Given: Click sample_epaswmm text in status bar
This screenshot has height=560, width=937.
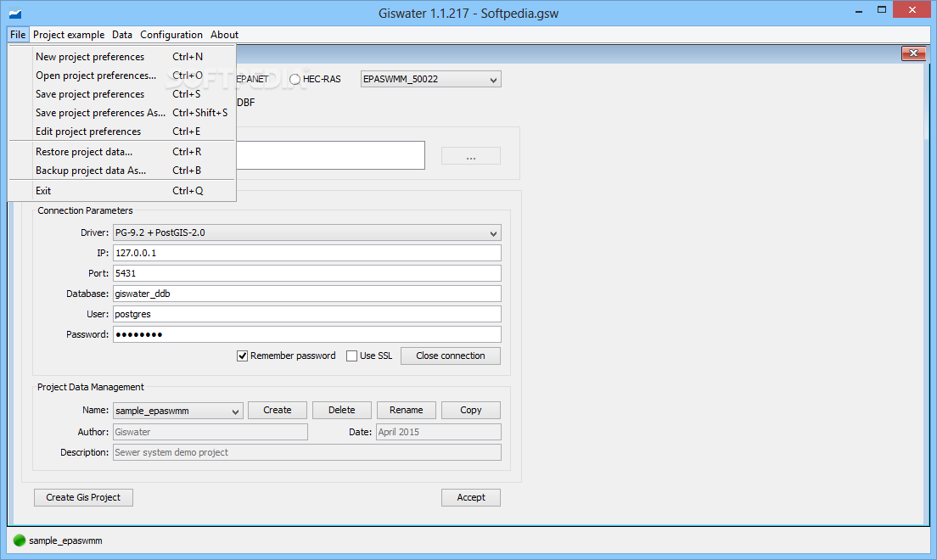Looking at the screenshot, I should (x=65, y=540).
